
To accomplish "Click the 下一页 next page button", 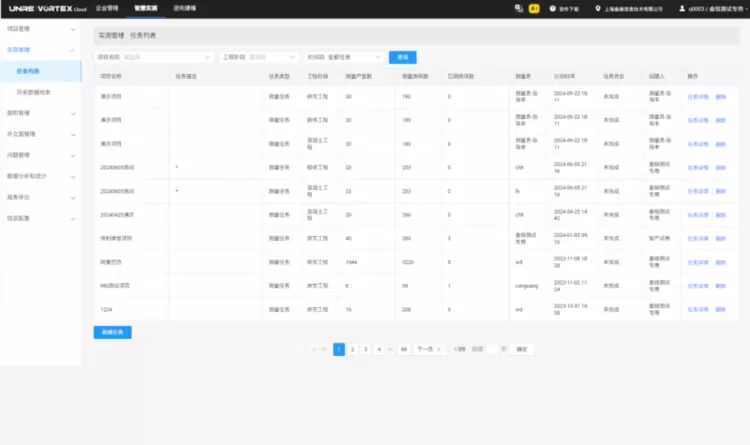I will [425, 349].
